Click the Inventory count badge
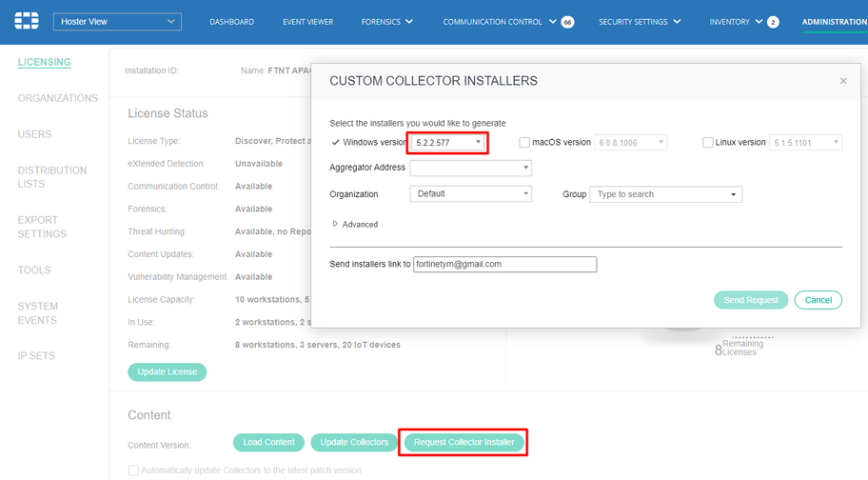This screenshot has height=480, width=868. 773,22
